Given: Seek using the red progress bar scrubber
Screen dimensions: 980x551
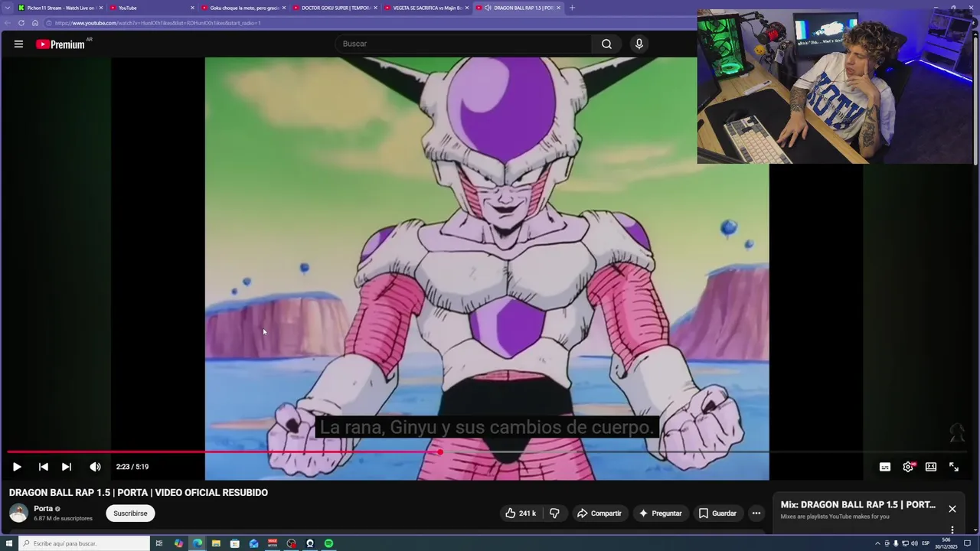Looking at the screenshot, I should [440, 452].
